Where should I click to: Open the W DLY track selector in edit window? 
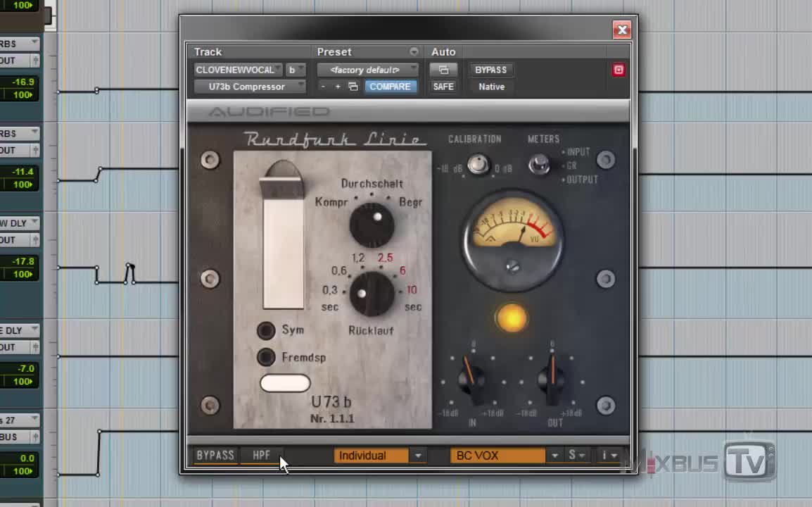19,223
